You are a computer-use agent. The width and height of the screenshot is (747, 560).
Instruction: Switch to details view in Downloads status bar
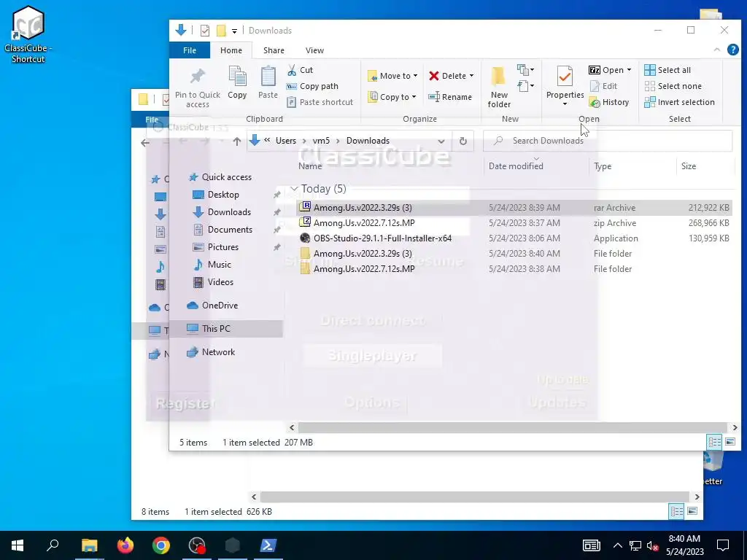click(x=714, y=442)
